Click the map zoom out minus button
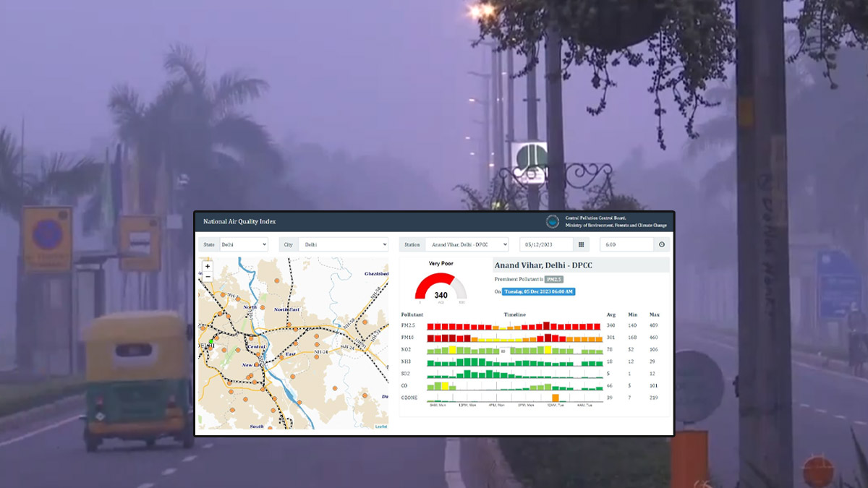 [x=208, y=277]
